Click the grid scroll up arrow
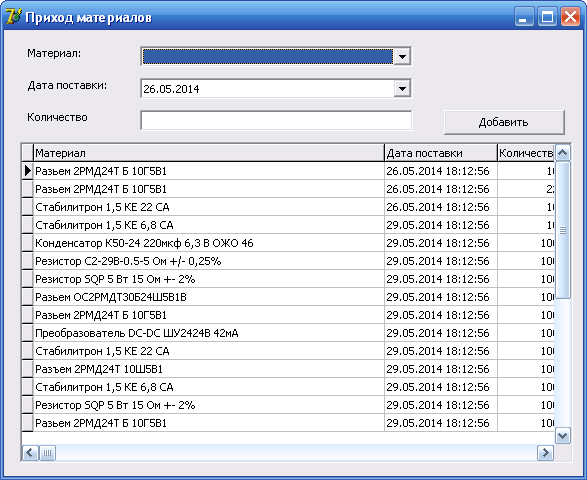Screen dimensions: 587x480 click(563, 152)
